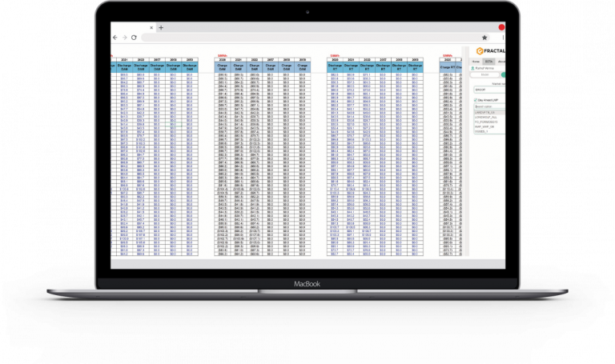Click the browser back arrow
The width and height of the screenshot is (615, 364).
(x=115, y=38)
